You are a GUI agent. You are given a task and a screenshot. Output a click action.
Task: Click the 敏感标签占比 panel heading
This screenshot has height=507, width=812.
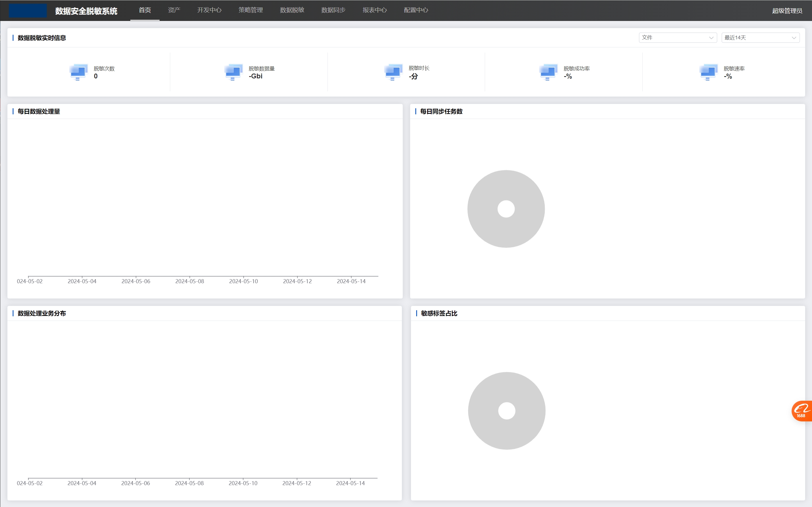click(439, 313)
